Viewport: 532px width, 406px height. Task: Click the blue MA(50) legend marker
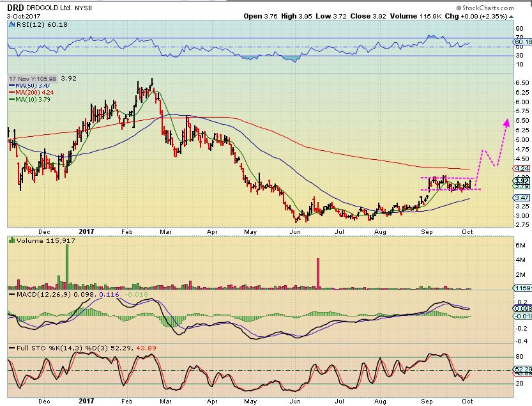[11, 84]
